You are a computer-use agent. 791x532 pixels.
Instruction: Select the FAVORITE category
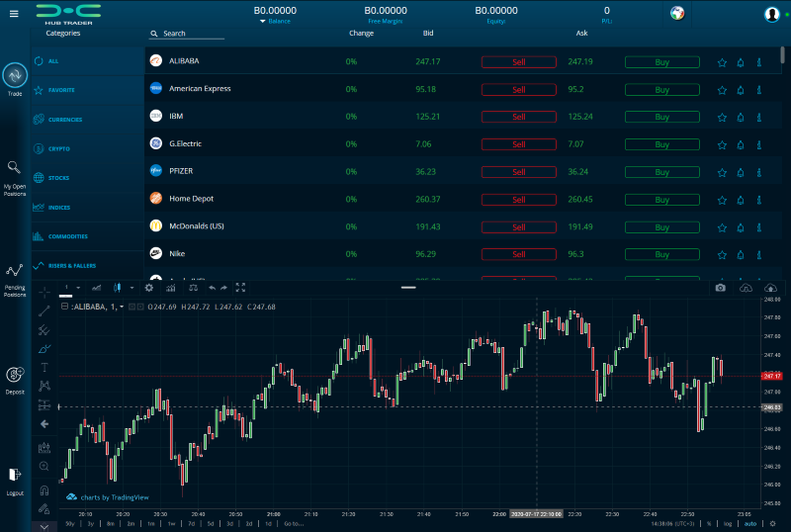[x=88, y=90]
